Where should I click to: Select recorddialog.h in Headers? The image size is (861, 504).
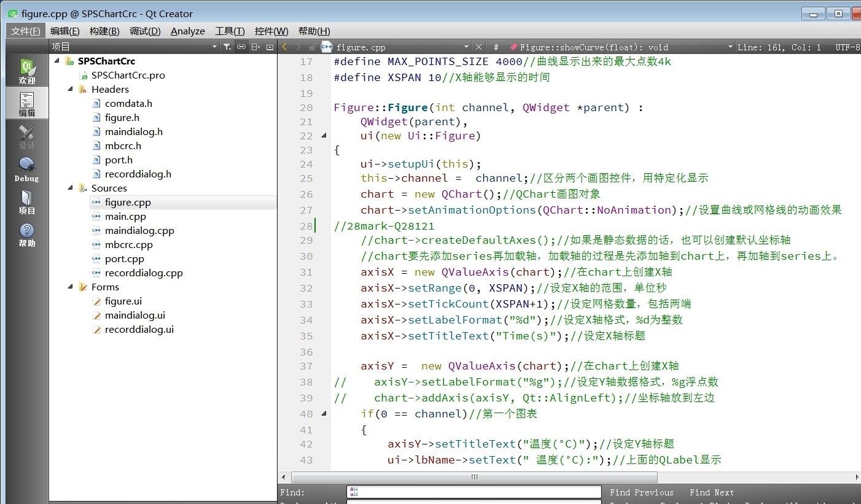pos(138,174)
